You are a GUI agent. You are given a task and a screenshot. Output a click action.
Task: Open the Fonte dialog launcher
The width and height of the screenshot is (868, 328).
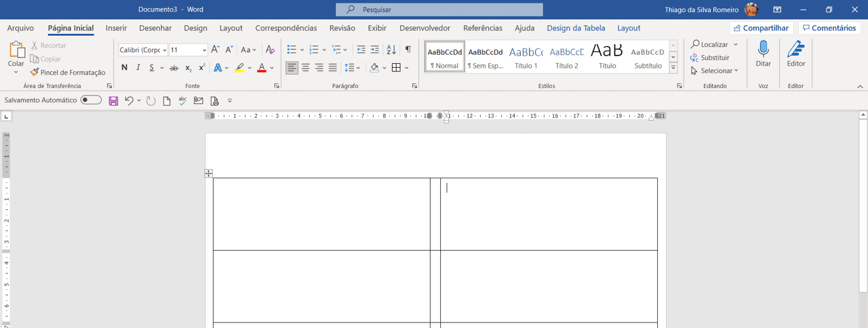[x=277, y=86]
